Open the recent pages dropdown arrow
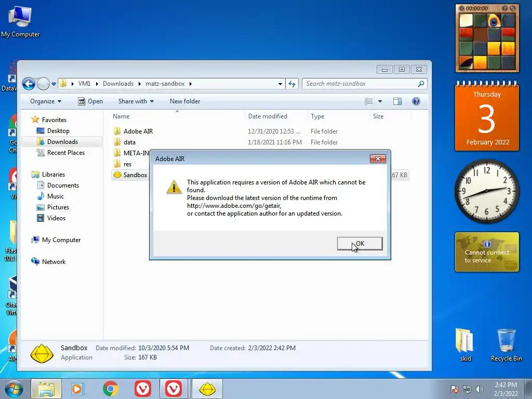532x399 pixels. pyautogui.click(x=54, y=84)
